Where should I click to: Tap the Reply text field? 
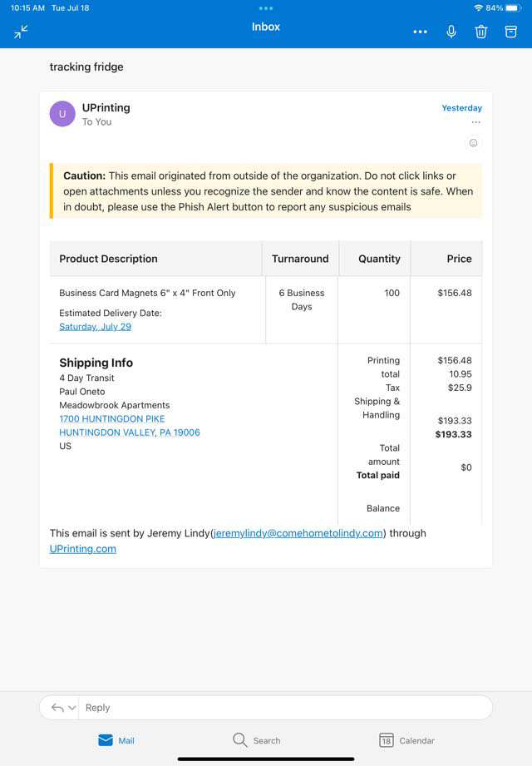click(283, 708)
